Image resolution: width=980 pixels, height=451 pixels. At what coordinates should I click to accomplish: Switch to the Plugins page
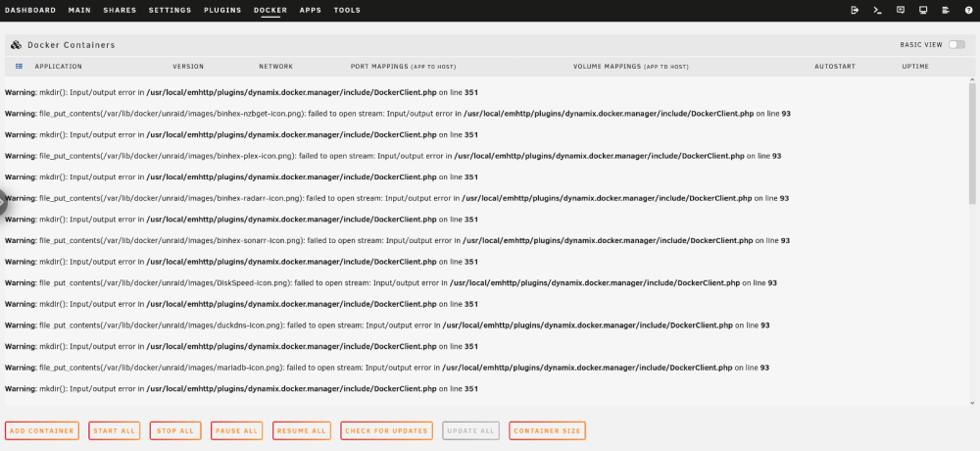(x=222, y=10)
